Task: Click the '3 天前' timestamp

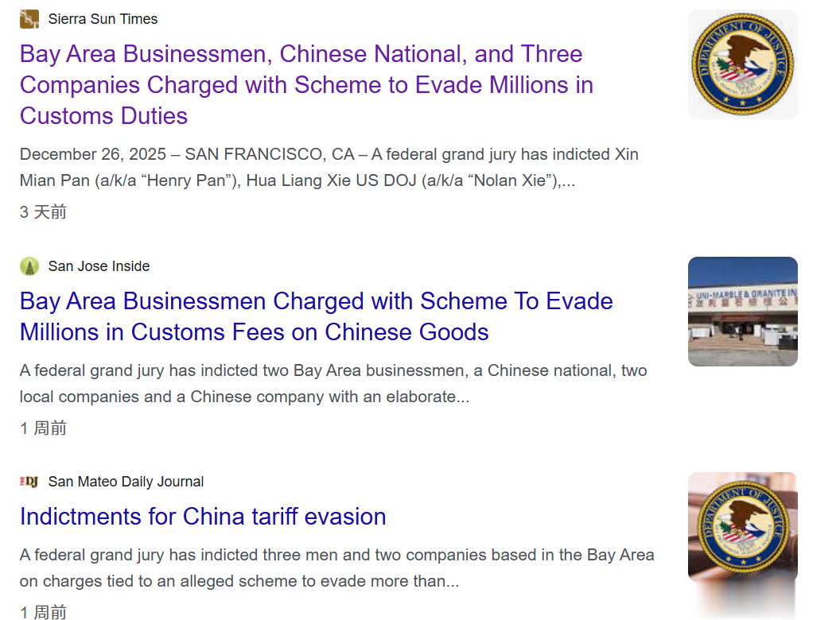Action: pyautogui.click(x=43, y=212)
